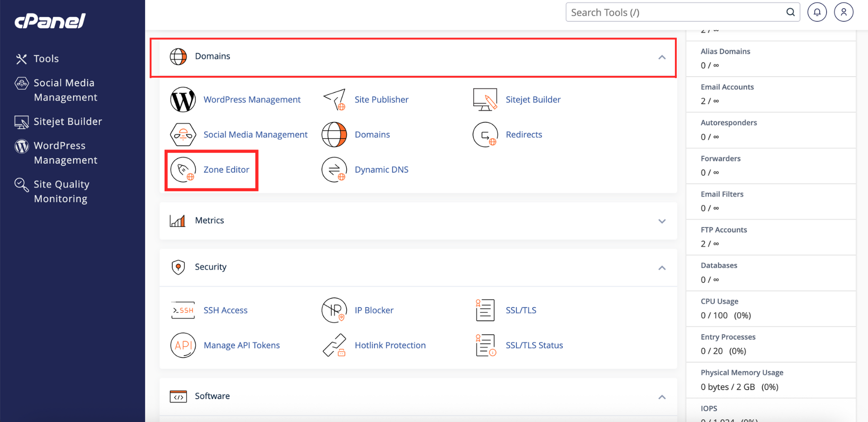Click the SSL/TLS Status certificate icon
The height and width of the screenshot is (422, 868).
pyautogui.click(x=486, y=346)
